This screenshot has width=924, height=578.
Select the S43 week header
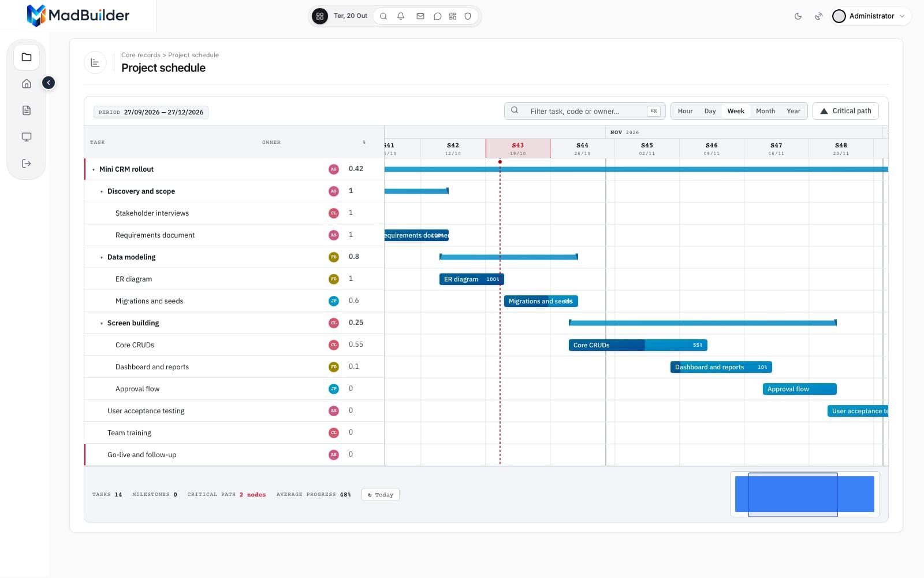(518, 149)
